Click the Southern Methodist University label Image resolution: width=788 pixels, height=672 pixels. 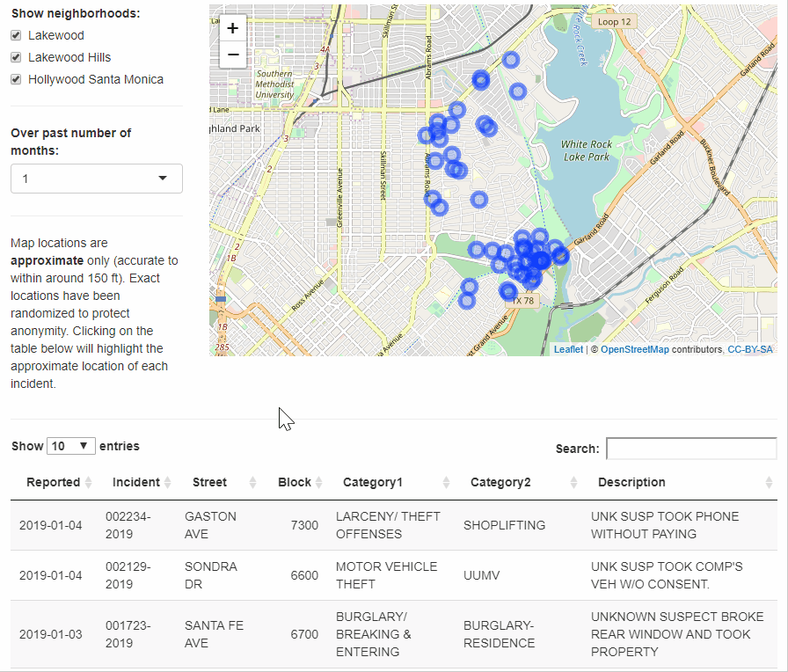274,84
